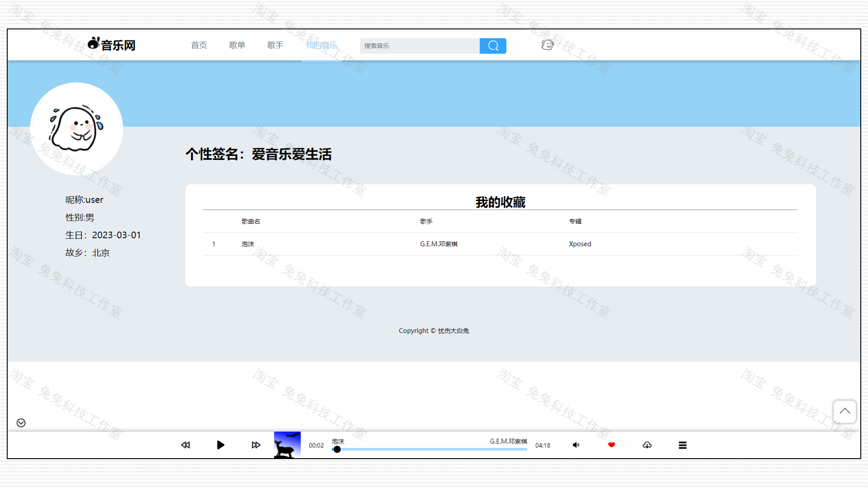Click the 音乐网 site logo

click(111, 44)
